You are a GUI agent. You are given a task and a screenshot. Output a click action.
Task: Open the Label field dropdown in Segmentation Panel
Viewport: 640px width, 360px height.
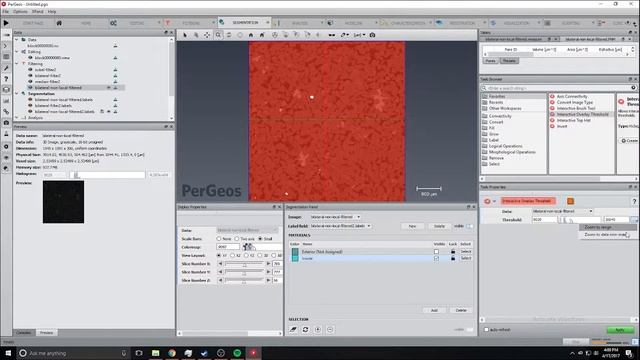[340, 226]
